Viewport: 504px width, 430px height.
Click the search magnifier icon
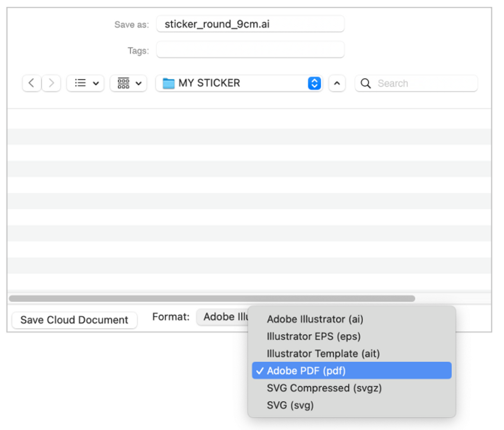pos(365,83)
